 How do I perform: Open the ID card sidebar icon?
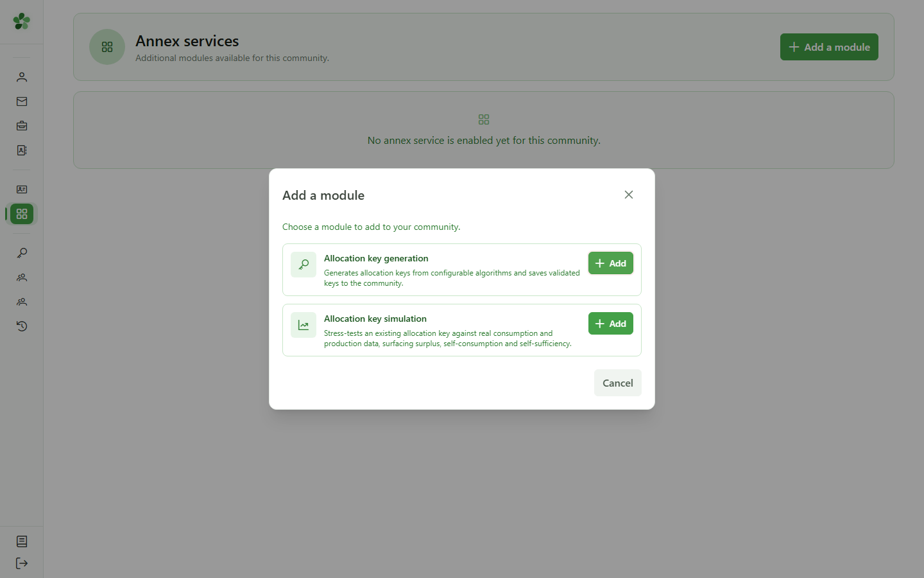pyautogui.click(x=22, y=189)
